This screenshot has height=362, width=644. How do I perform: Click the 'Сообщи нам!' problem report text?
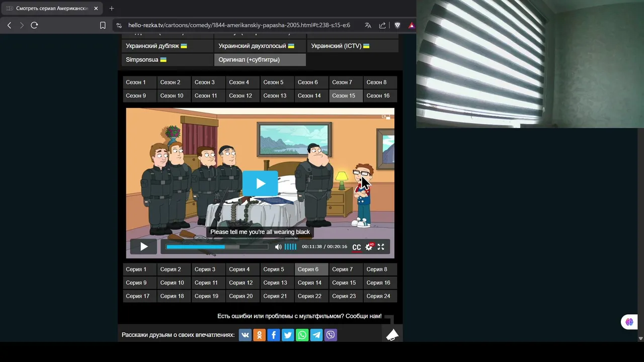pyautogui.click(x=363, y=316)
